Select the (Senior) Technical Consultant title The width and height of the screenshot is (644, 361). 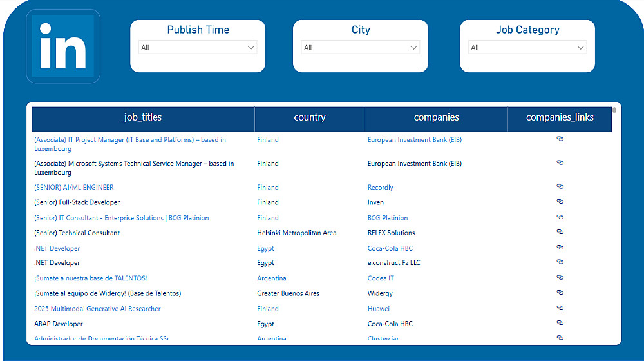pyautogui.click(x=77, y=233)
